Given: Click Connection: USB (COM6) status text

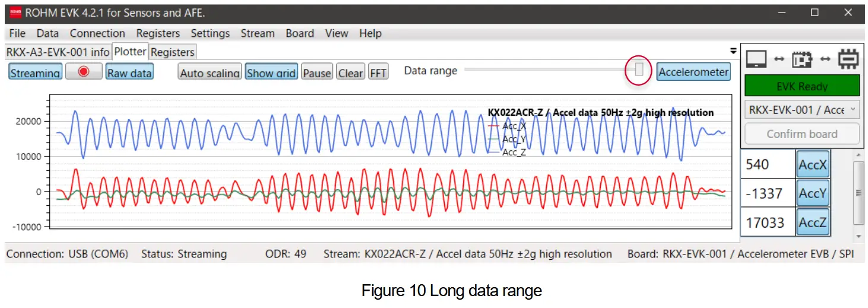Looking at the screenshot, I should (x=67, y=254).
